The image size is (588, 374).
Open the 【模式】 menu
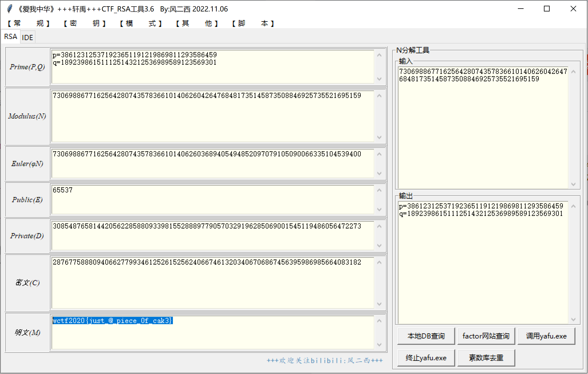point(141,23)
